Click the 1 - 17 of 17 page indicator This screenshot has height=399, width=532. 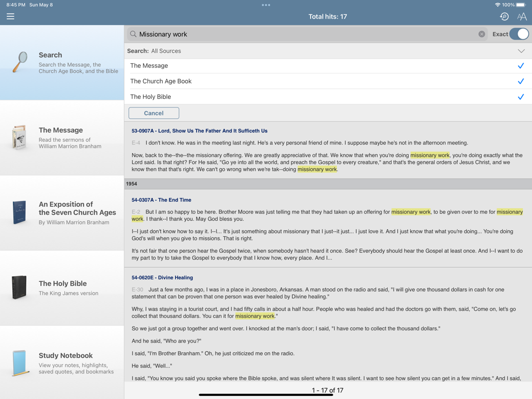tap(328, 390)
